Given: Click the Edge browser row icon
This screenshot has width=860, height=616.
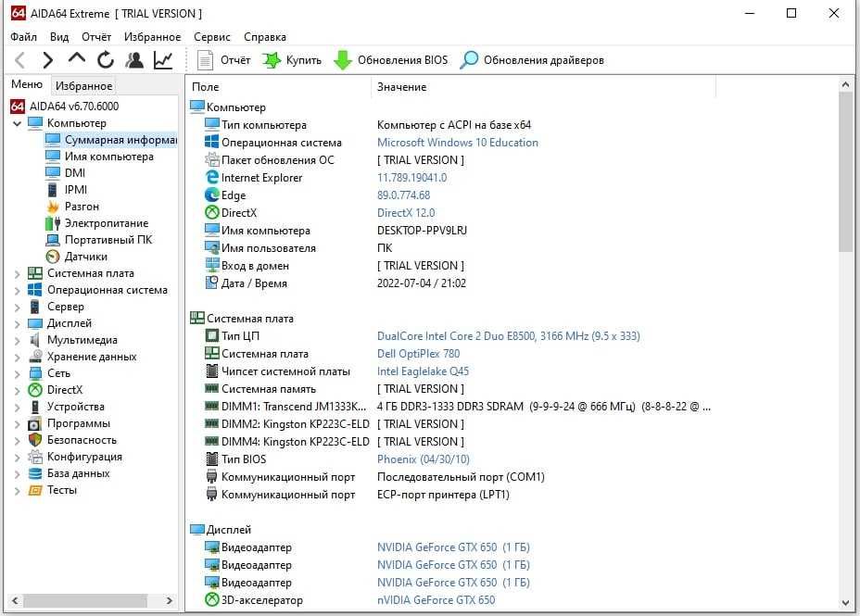Looking at the screenshot, I should pyautogui.click(x=211, y=195).
